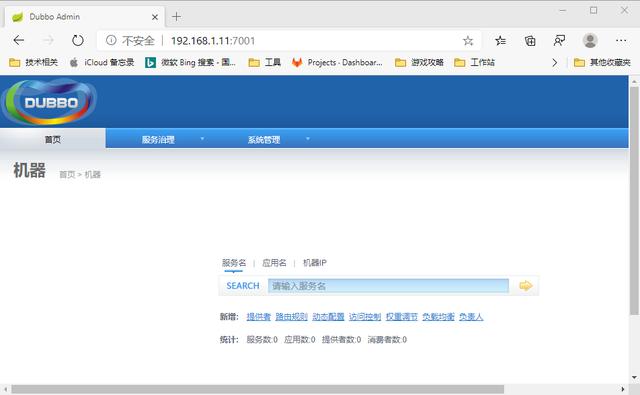Viewport: 640px width, 395px height.
Task: Click the 首页 breadcrumb link
Action: 67,175
